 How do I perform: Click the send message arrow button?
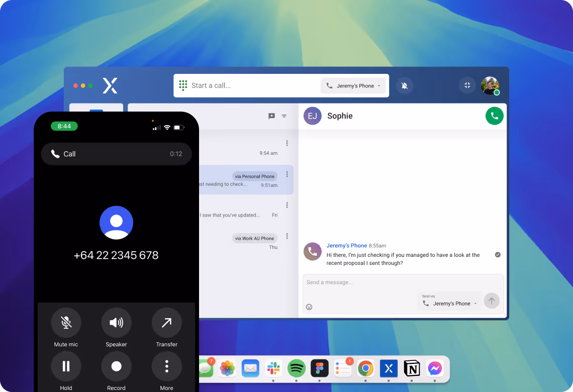pos(492,301)
